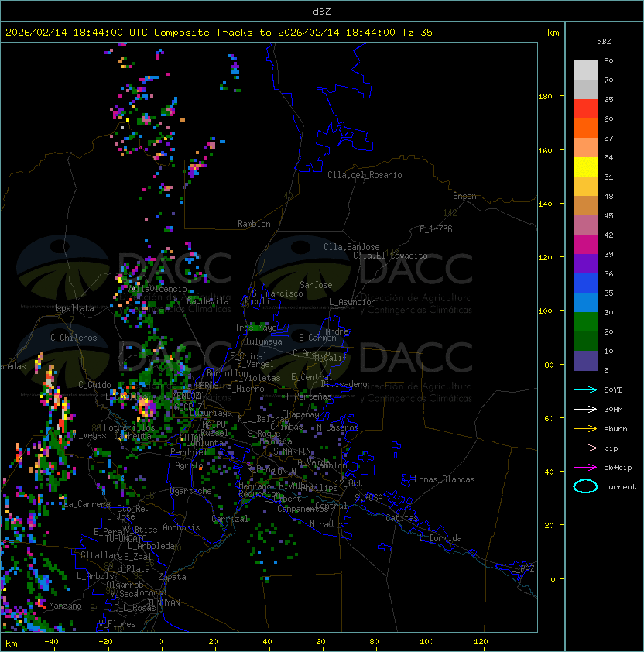Click the 'Encon' map label

(464, 196)
